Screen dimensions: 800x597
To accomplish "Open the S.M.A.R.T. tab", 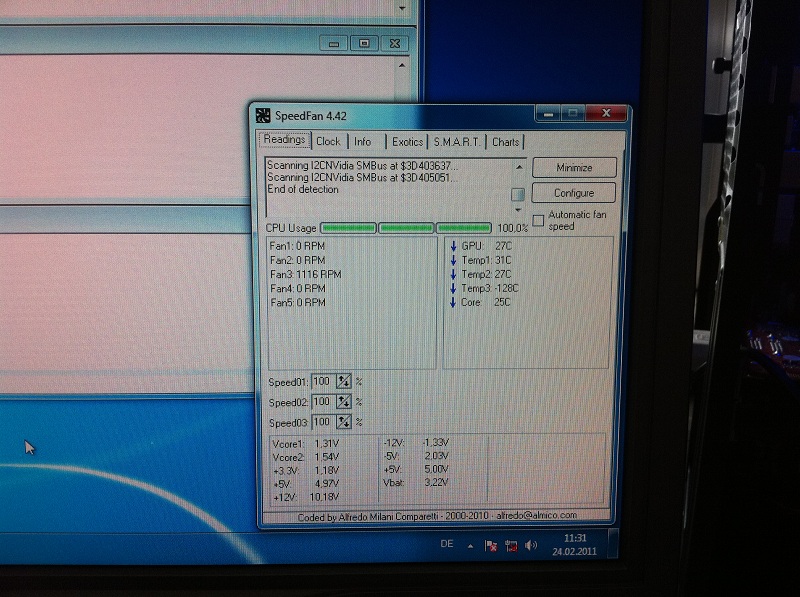I will point(457,142).
